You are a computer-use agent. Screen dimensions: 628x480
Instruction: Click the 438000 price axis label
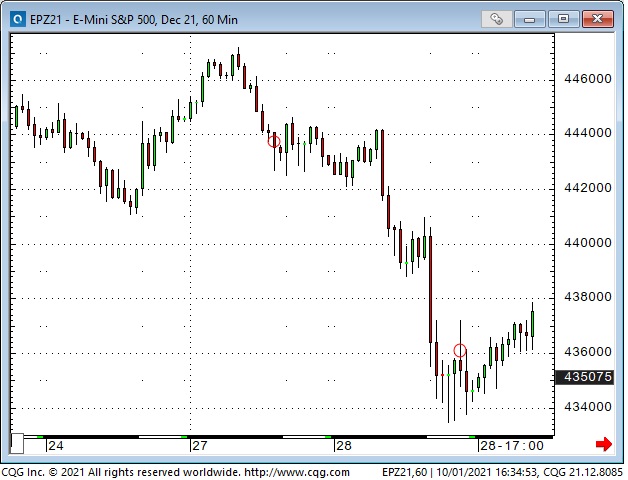(588, 297)
